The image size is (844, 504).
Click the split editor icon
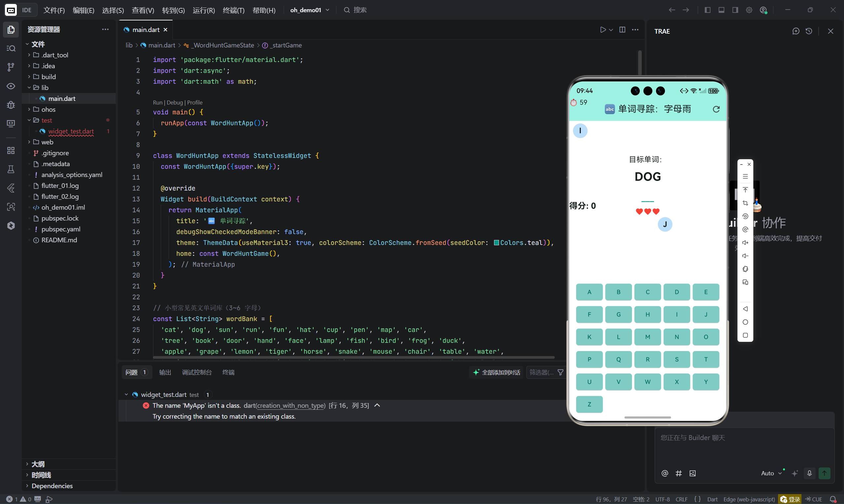pyautogui.click(x=622, y=30)
